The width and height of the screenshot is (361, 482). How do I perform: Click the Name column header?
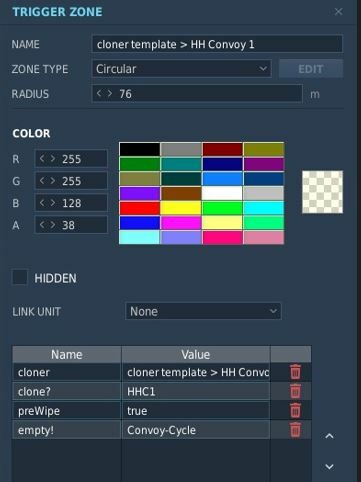click(67, 354)
